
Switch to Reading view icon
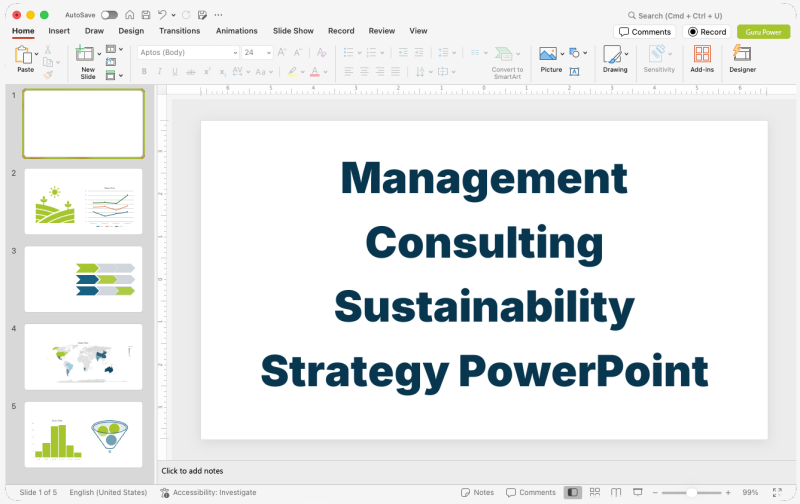click(x=616, y=492)
